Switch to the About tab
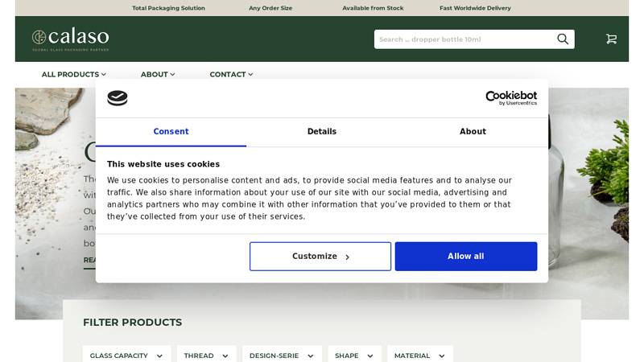The height and width of the screenshot is (362, 644). 473,132
